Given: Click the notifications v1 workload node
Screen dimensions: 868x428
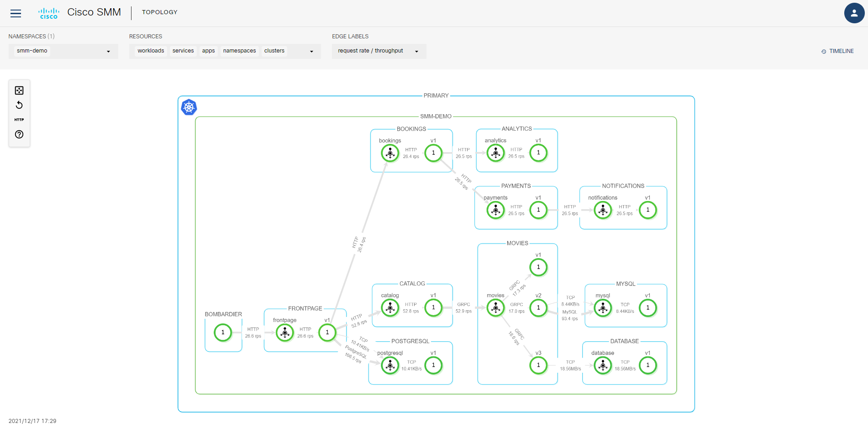Looking at the screenshot, I should [647, 210].
